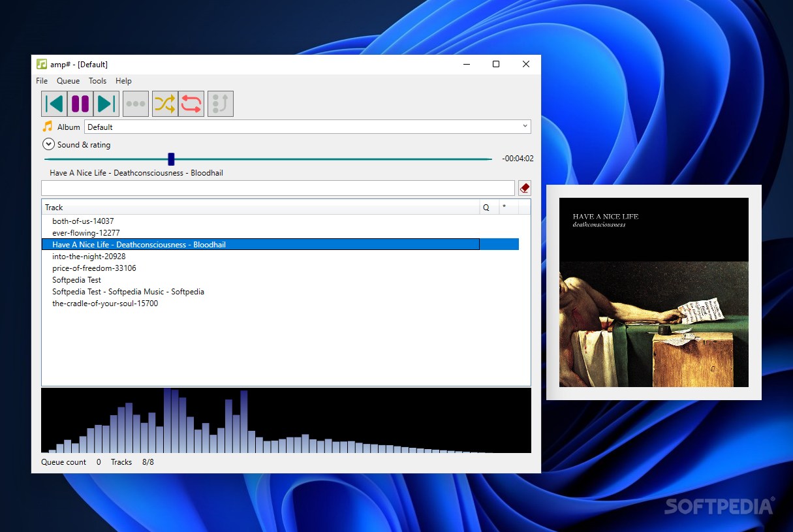The height and width of the screenshot is (532, 793).
Task: Click the now playing title above filter box
Action: (136, 173)
